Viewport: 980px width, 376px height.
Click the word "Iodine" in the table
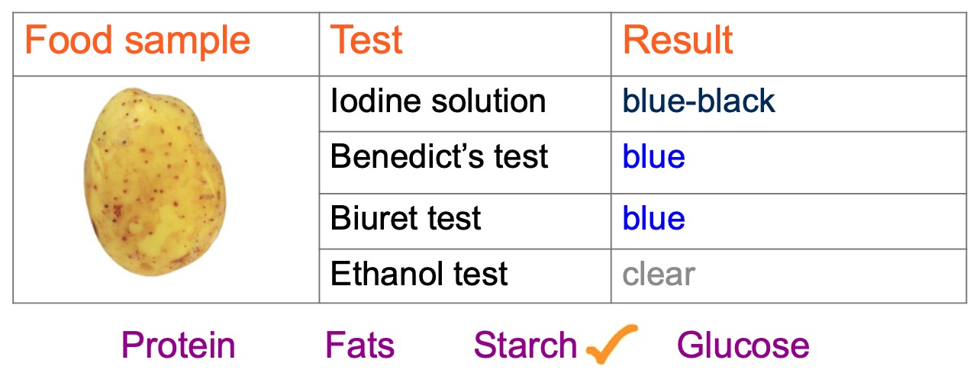372,101
